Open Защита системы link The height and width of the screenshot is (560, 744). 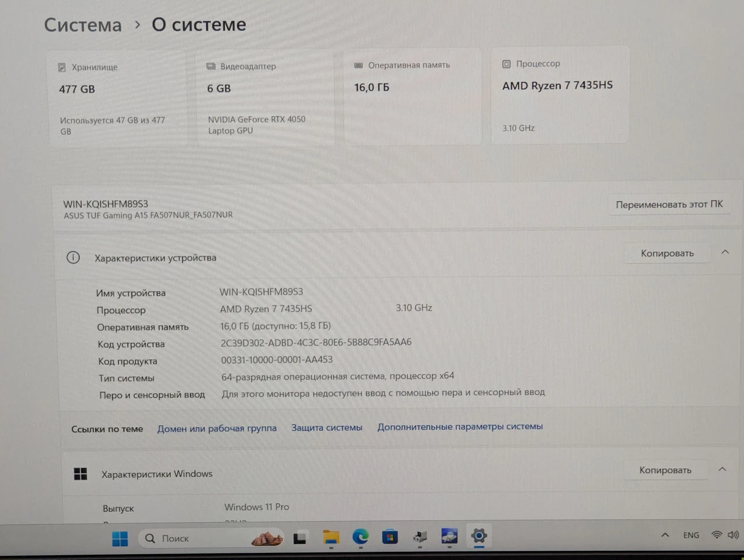point(327,428)
